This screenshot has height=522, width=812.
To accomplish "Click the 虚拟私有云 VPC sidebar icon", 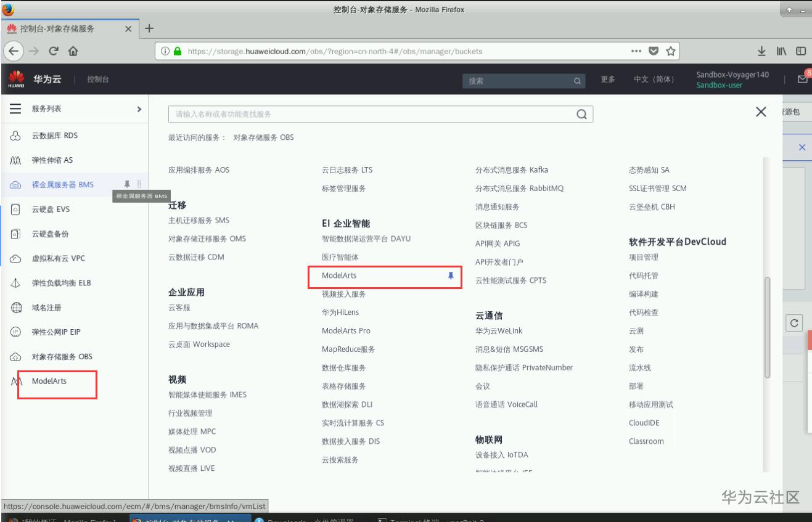I will [x=15, y=259].
